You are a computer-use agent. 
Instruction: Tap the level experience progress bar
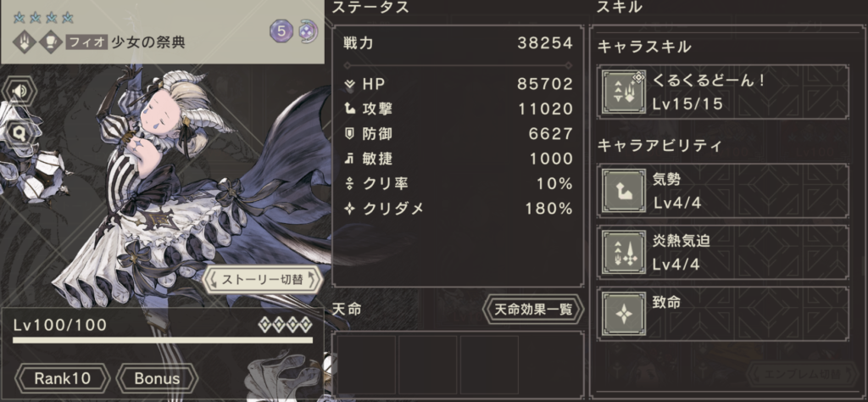(163, 340)
